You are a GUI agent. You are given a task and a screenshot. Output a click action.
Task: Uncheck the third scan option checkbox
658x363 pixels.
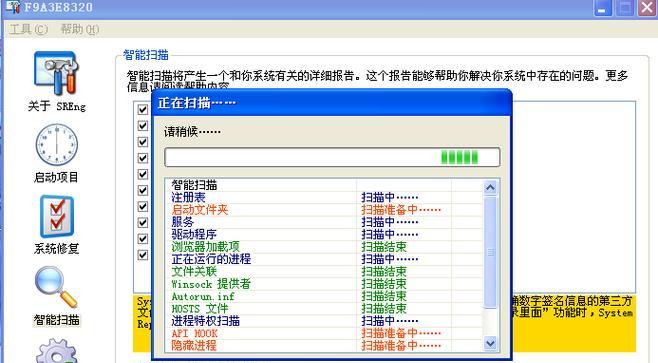pos(143,142)
